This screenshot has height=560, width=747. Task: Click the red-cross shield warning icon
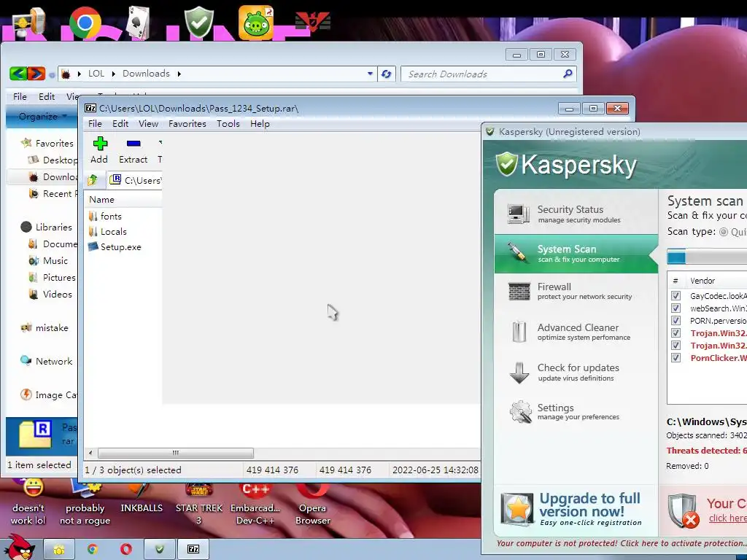(683, 511)
